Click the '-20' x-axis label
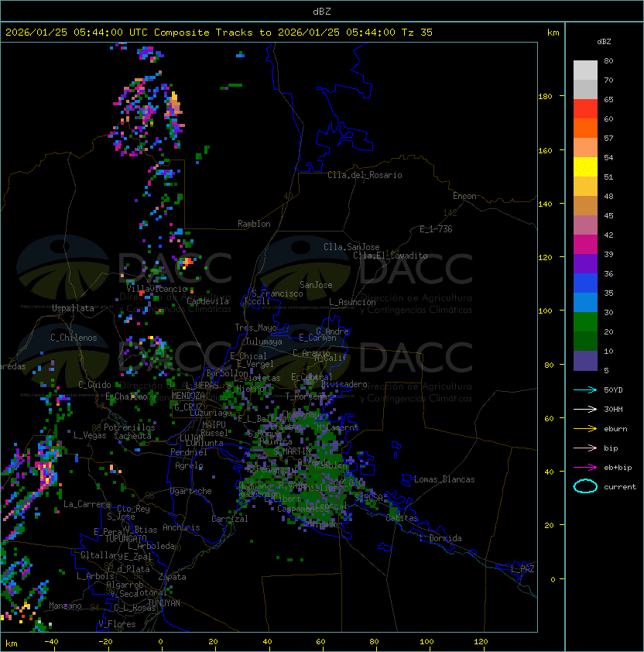The width and height of the screenshot is (644, 652). click(105, 642)
